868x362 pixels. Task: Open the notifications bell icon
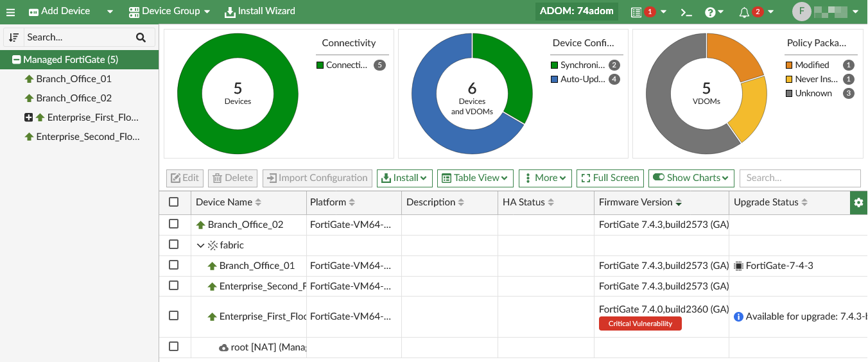(744, 12)
